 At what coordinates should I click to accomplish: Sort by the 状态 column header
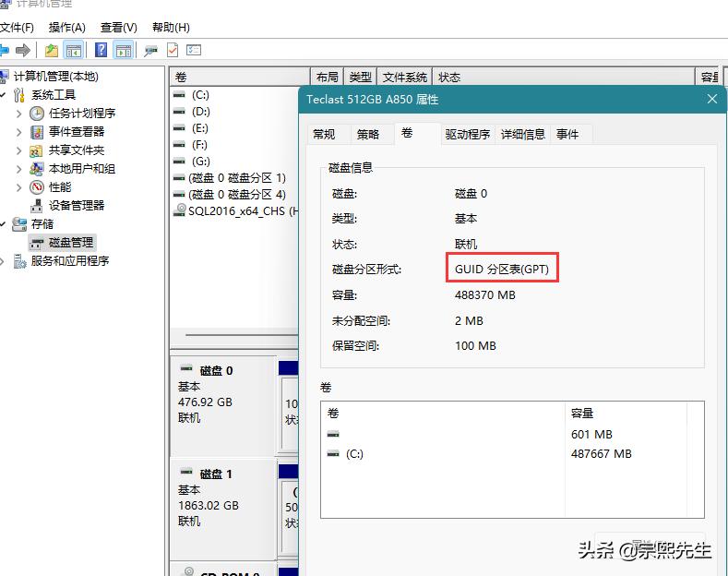coord(564,78)
